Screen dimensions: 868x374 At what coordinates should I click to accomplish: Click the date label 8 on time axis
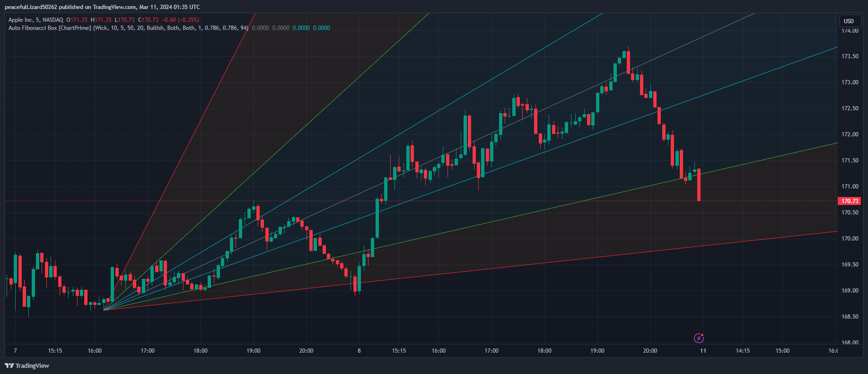point(359,351)
